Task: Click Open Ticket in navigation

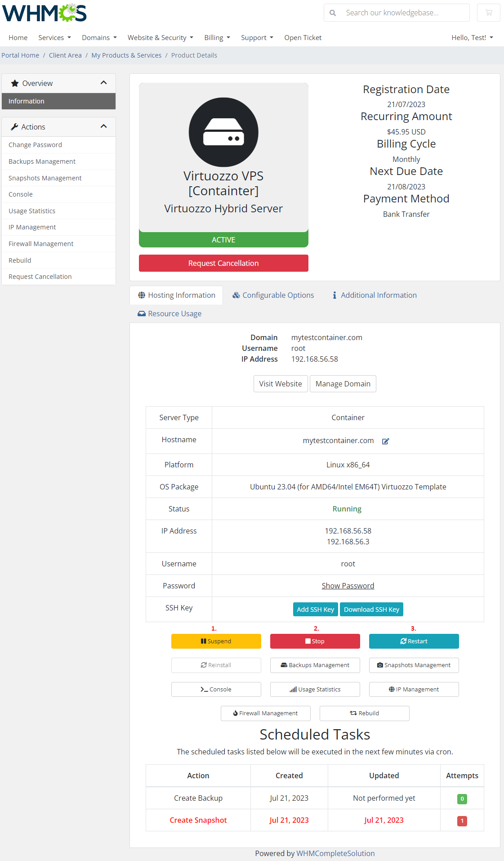Action: [303, 38]
